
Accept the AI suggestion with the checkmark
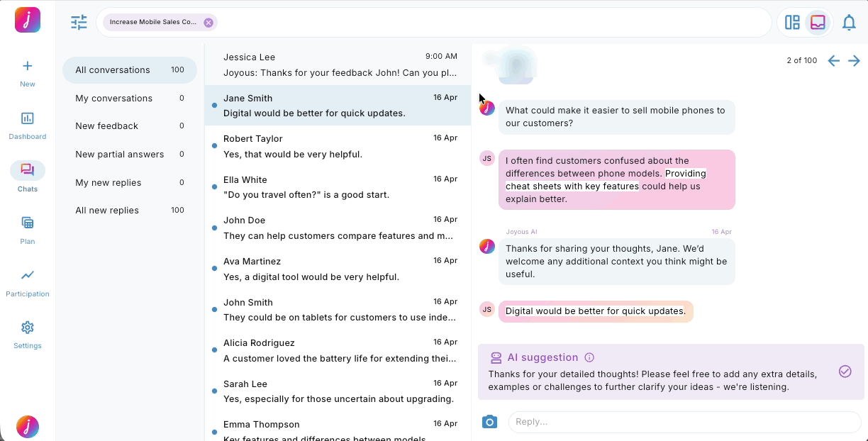pyautogui.click(x=845, y=371)
